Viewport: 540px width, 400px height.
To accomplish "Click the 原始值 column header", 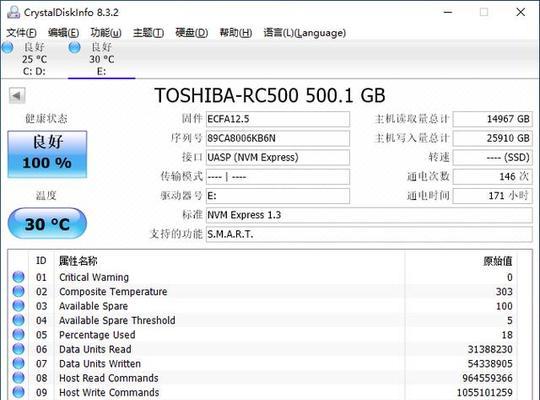I will pos(498,261).
